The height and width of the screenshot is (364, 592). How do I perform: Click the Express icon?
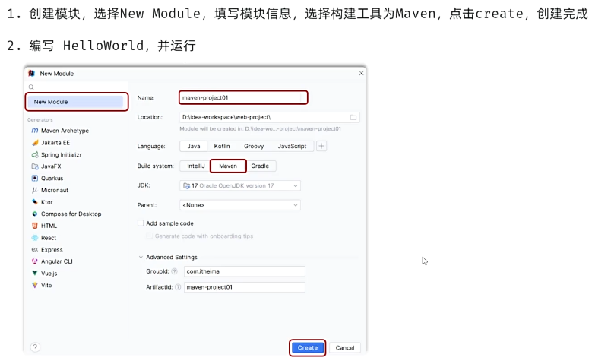(35, 249)
